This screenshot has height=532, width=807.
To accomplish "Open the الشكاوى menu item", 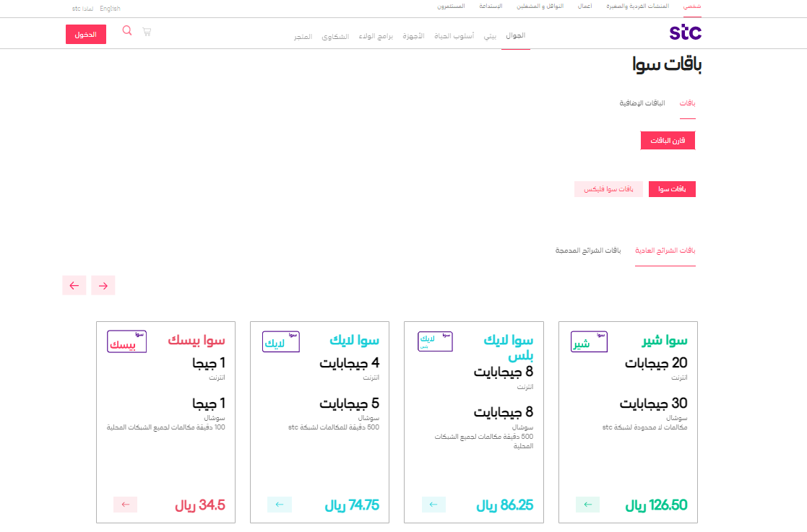I will [x=335, y=37].
